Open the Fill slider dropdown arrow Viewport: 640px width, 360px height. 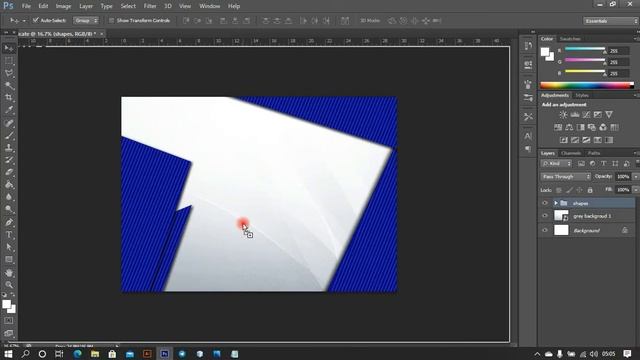(x=636, y=190)
